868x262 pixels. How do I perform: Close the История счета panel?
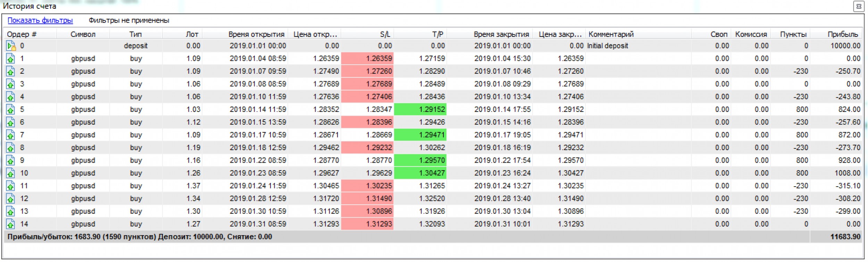pos(858,6)
